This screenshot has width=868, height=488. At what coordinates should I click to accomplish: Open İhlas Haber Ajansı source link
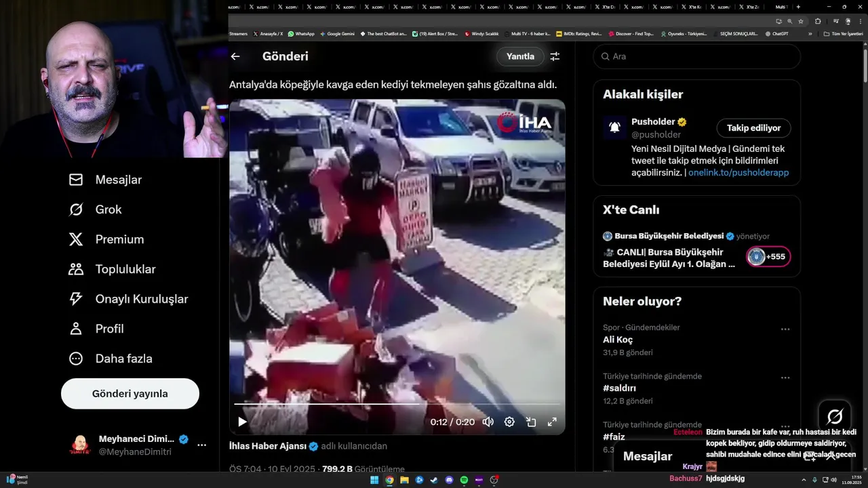268,446
